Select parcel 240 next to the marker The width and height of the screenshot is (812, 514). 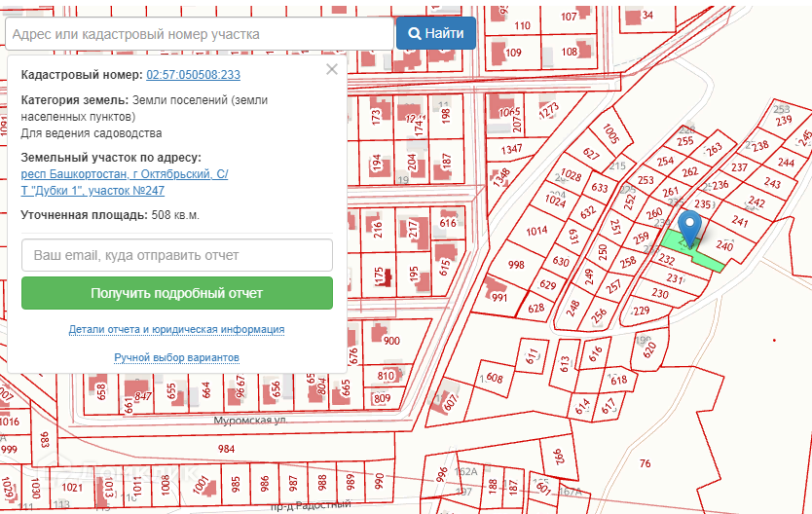pyautogui.click(x=724, y=245)
